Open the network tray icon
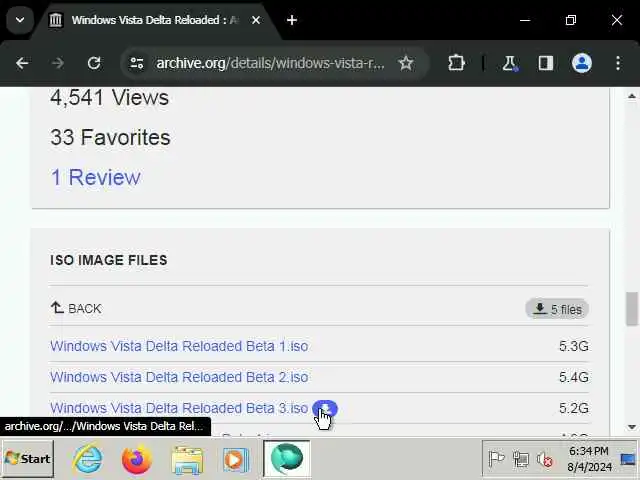 tap(520, 459)
